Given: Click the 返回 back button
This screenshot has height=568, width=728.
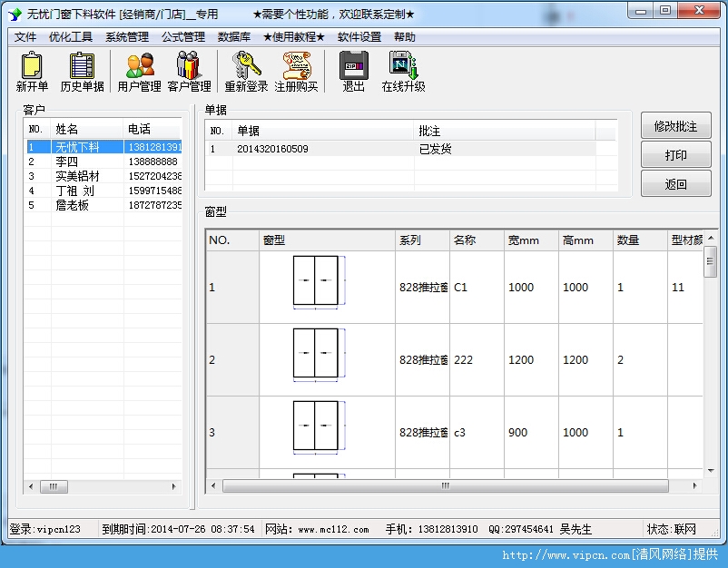Looking at the screenshot, I should [676, 184].
